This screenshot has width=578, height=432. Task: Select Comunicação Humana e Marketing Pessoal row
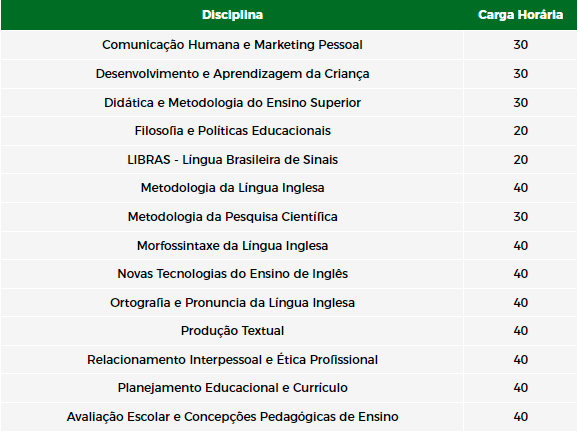[289, 45]
